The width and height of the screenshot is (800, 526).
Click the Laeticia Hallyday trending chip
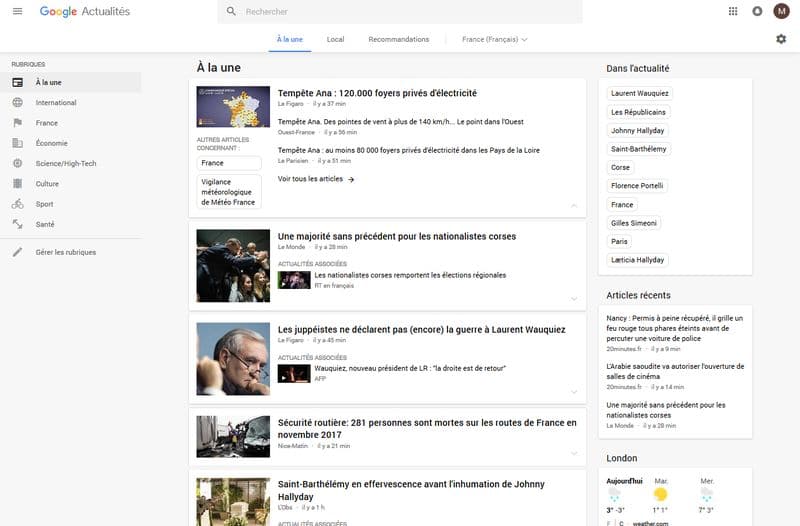[637, 260]
